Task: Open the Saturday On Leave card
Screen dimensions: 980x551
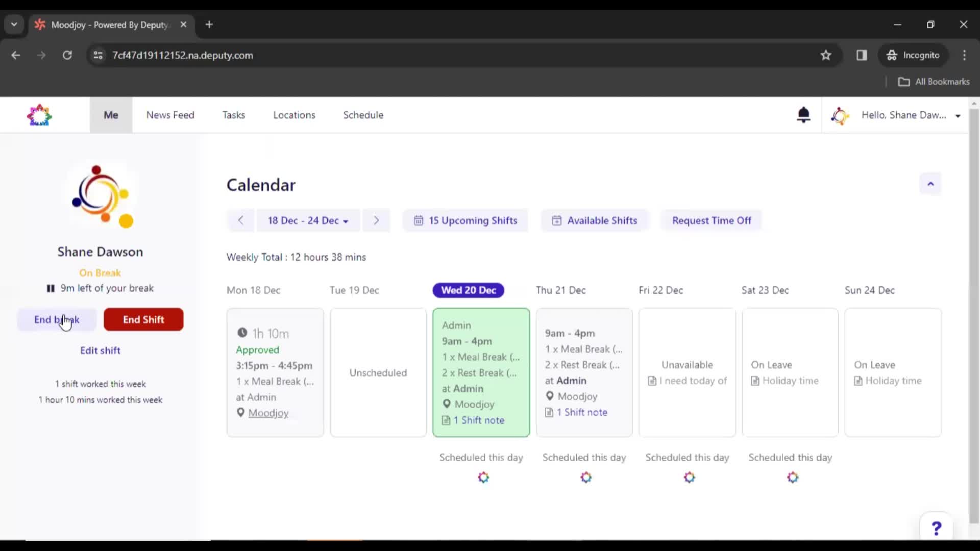Action: 790,372
